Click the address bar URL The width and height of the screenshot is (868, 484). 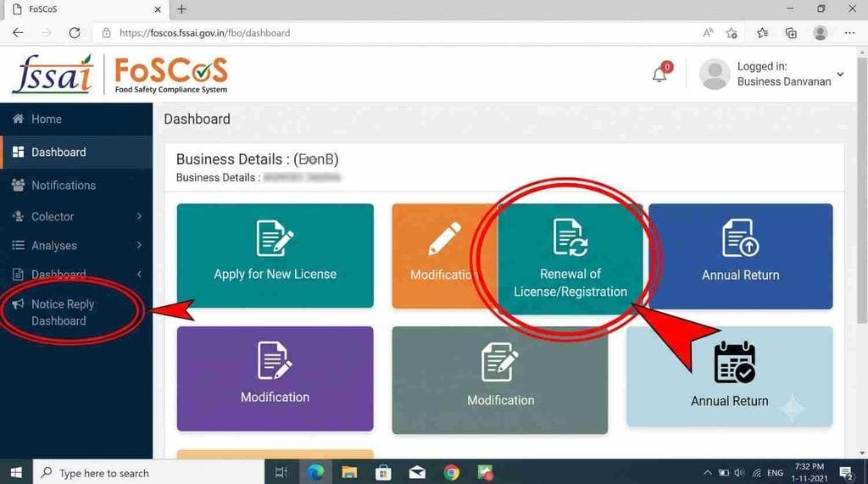(205, 33)
